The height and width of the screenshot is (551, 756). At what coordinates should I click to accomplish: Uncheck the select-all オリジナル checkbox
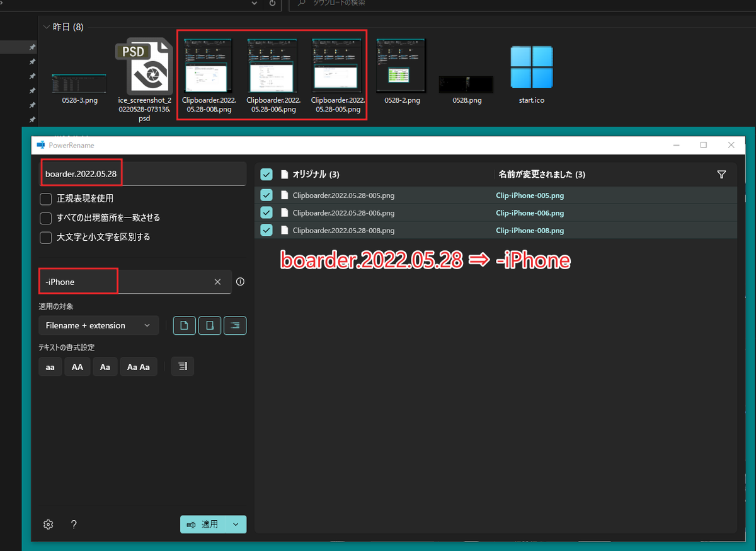266,175
